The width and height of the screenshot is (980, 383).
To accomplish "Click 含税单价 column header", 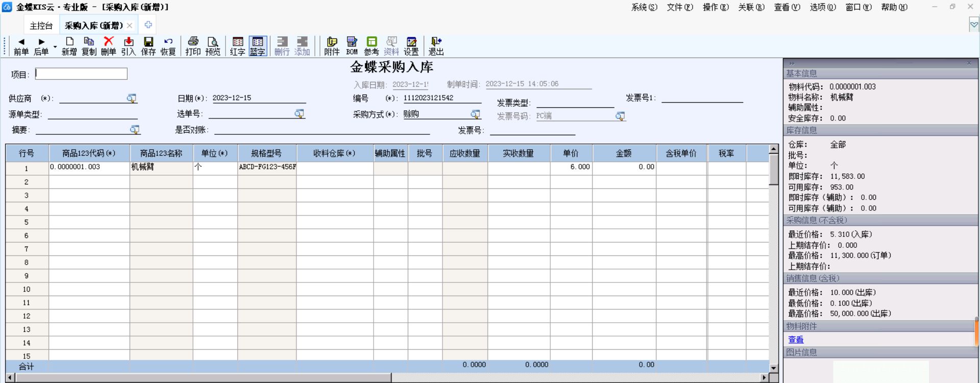I will coord(681,153).
